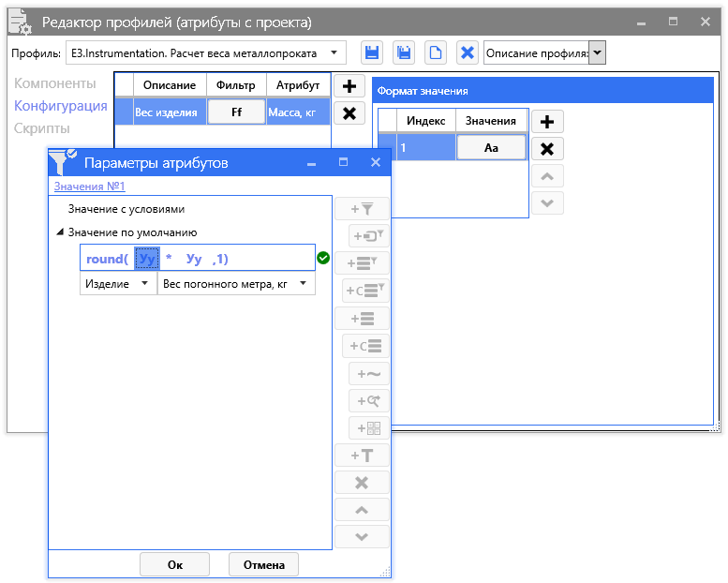Image resolution: width=728 pixels, height=583 pixels.
Task: Collapse the Значение по умолчанию node
Action: [60, 232]
